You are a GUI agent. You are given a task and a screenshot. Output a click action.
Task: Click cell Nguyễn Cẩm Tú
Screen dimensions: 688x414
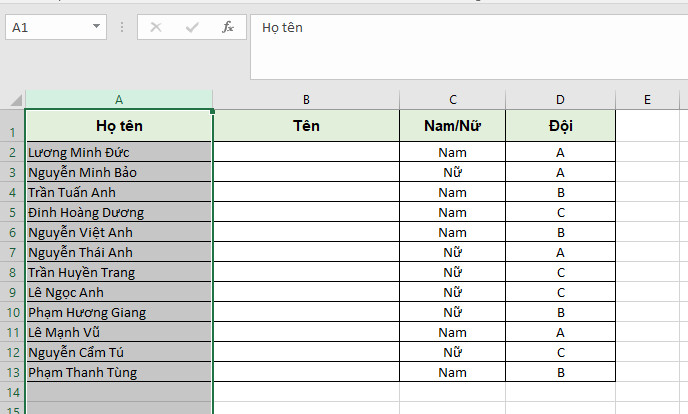click(x=119, y=352)
